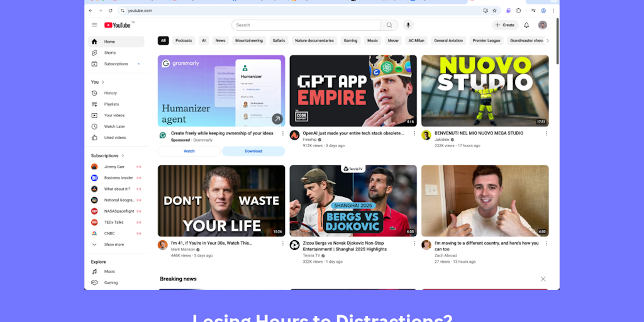The height and width of the screenshot is (322, 644).
Task: Select the All filter chip
Action: (163, 41)
